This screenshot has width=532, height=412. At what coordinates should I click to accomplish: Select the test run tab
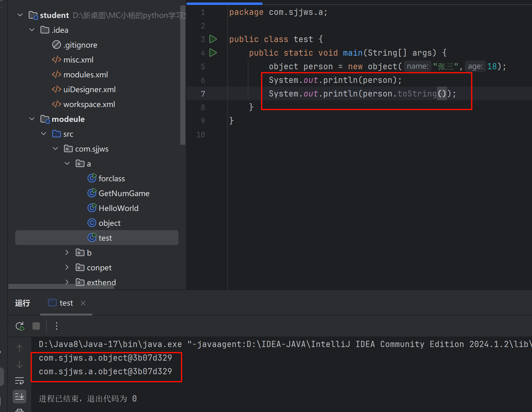[66, 303]
